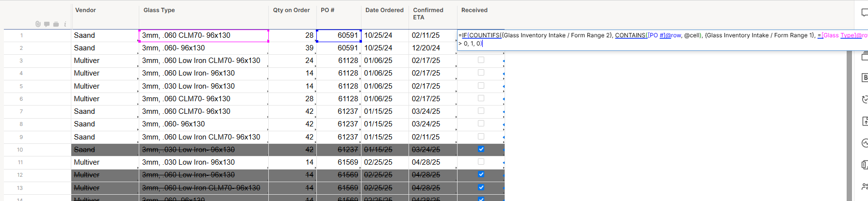Select Confirmed ETA '03/24/25' in row 8
Screen dimensions: 868x201
tap(433, 124)
